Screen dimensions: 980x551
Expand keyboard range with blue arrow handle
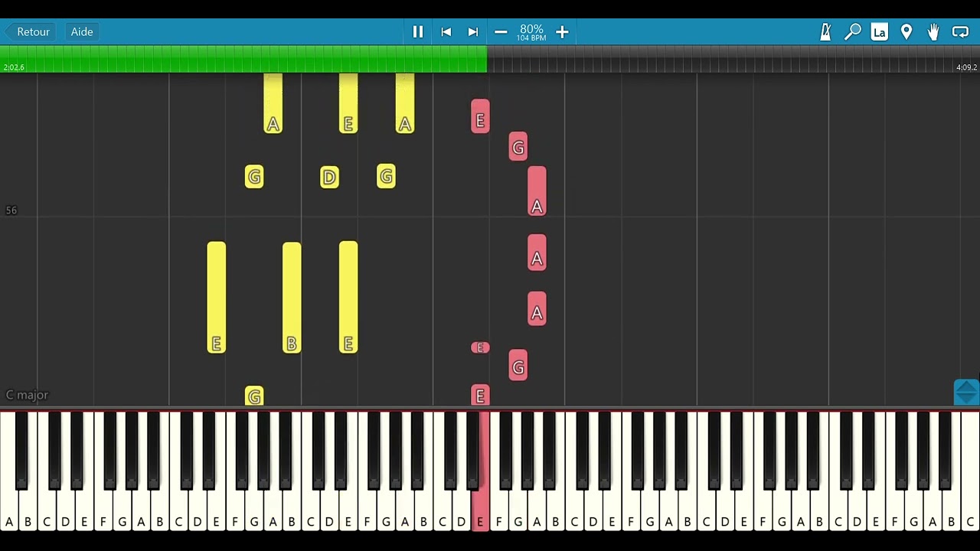(x=966, y=392)
